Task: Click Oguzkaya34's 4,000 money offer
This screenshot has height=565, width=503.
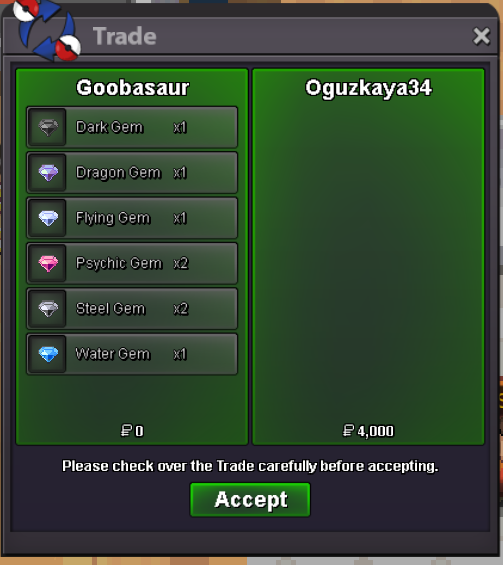Action: click(x=368, y=431)
